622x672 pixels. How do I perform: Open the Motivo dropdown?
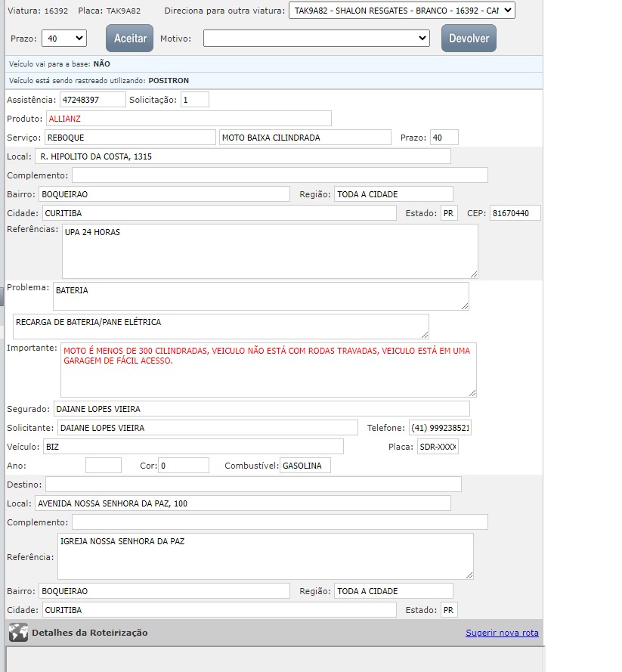tap(316, 38)
